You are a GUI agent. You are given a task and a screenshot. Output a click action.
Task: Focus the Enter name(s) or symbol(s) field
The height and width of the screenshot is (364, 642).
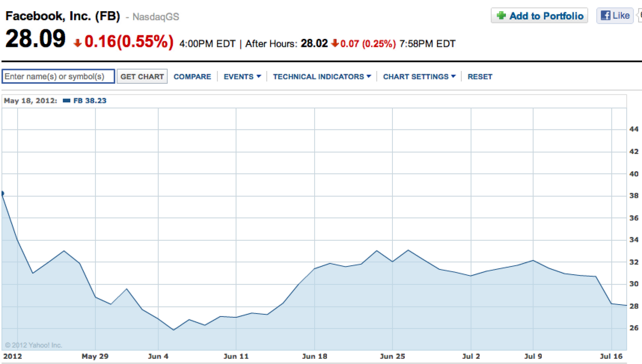coord(59,76)
